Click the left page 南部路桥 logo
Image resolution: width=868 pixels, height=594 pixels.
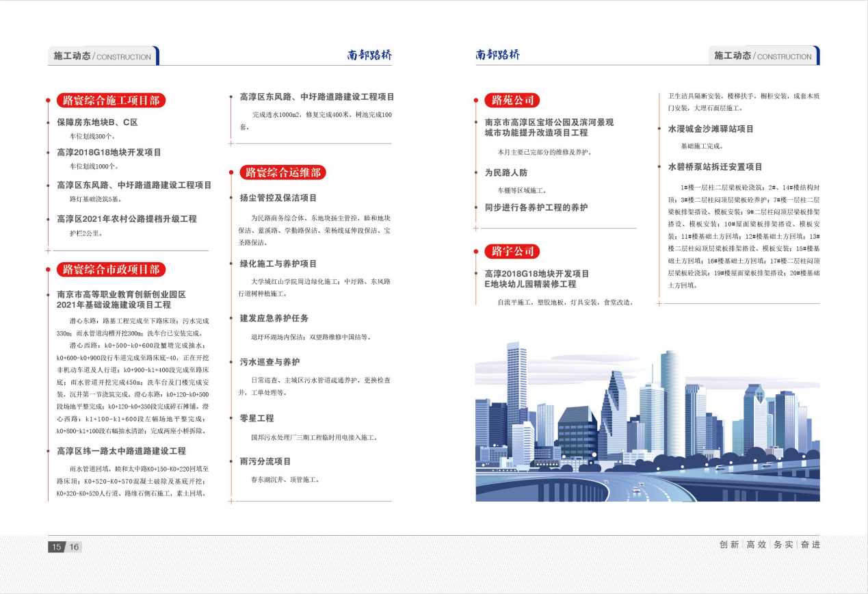click(369, 55)
